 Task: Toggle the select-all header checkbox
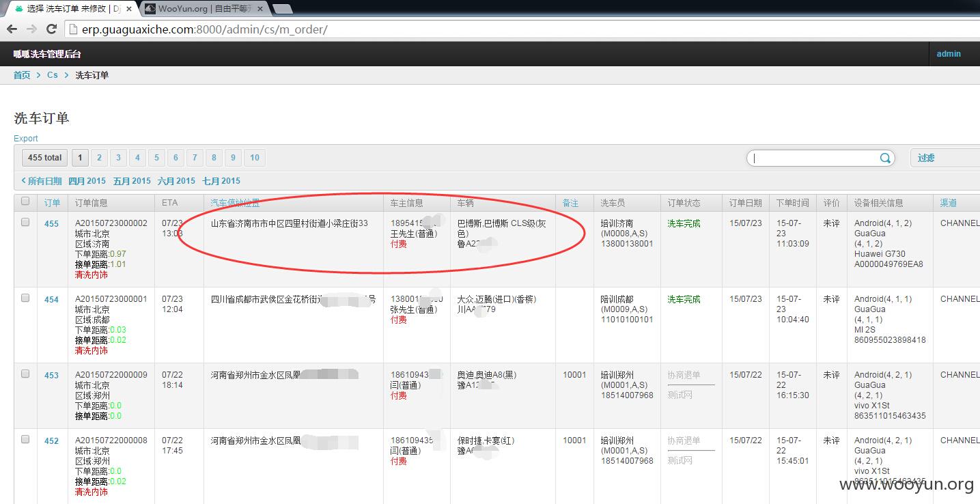pyautogui.click(x=25, y=201)
